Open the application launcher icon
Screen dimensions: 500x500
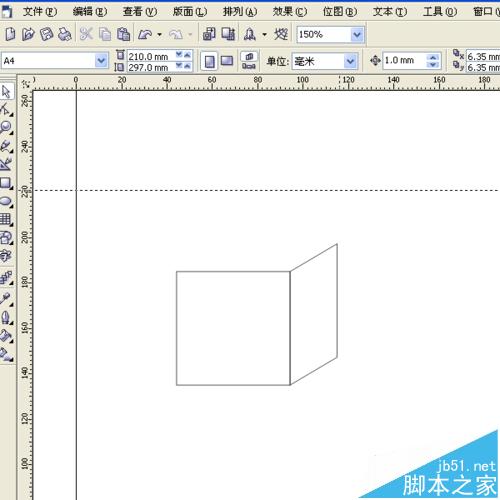[250, 34]
